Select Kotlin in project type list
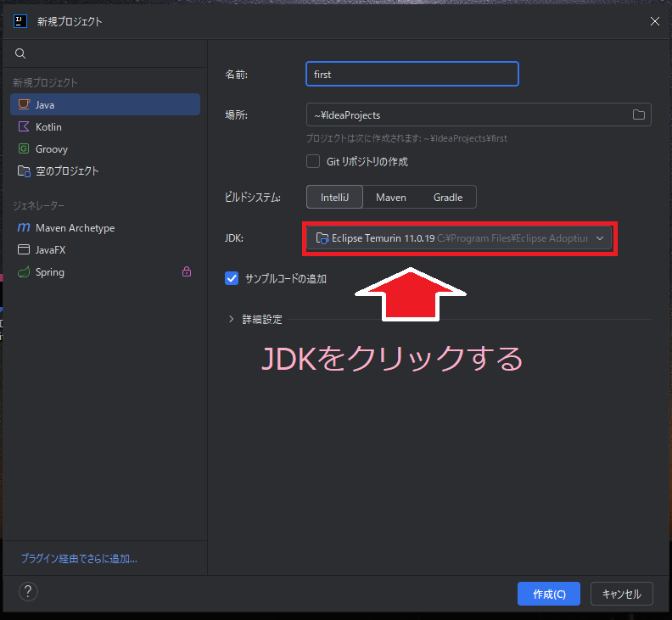 click(x=105, y=127)
